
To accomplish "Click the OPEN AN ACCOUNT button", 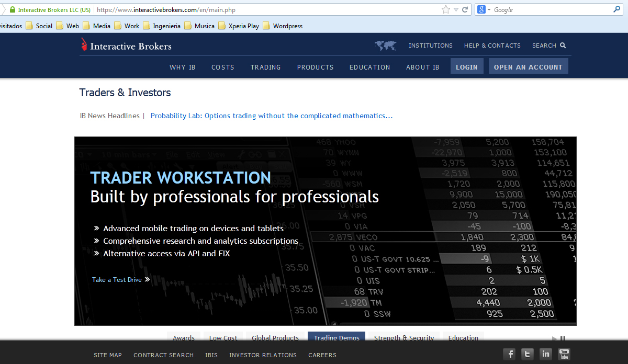I will pyautogui.click(x=529, y=66).
